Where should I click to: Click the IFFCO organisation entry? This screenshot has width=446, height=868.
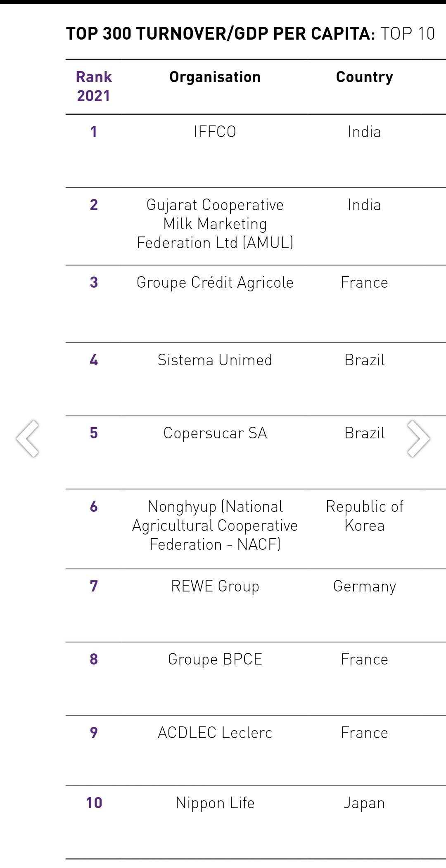point(215,132)
